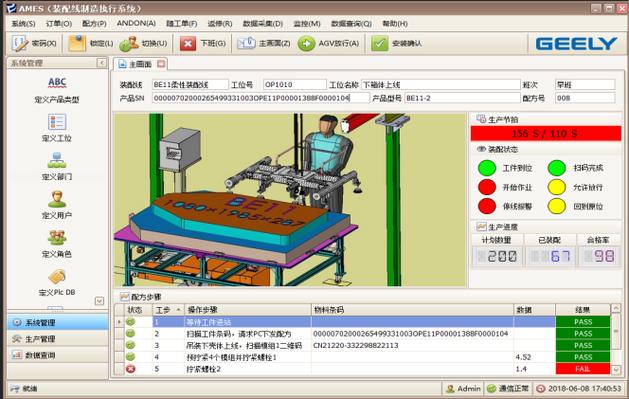Click the 产品SN input field

260,98
